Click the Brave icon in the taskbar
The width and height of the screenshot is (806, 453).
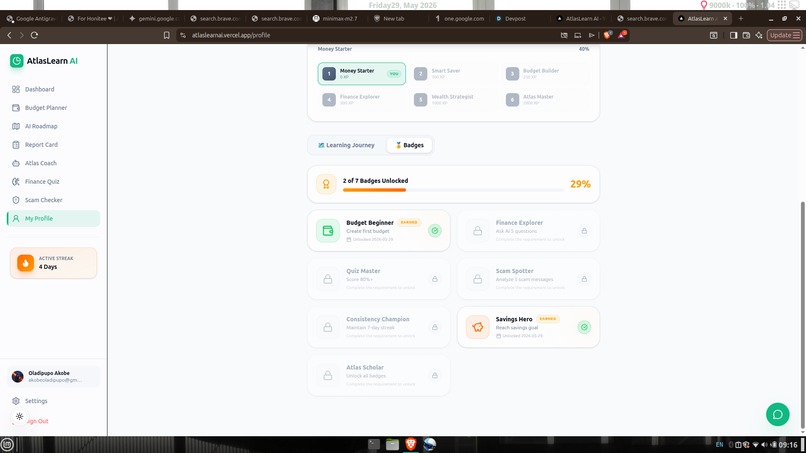pos(411,444)
